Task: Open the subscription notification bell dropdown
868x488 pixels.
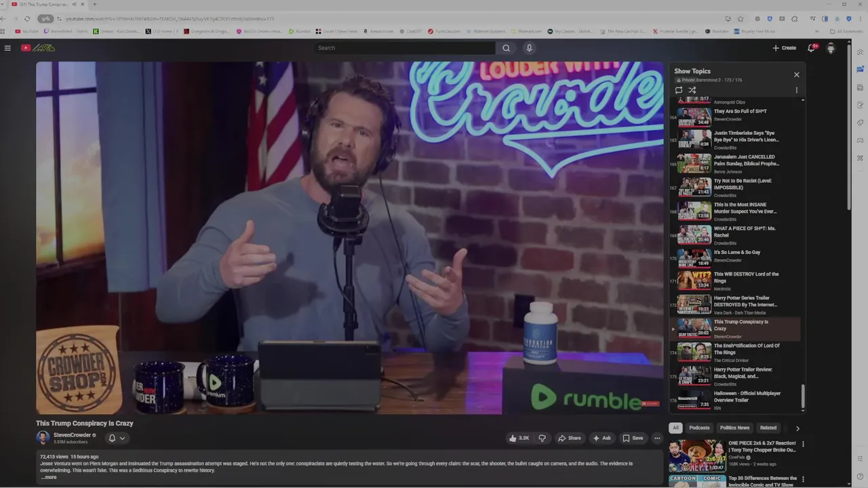Action: pos(117,438)
